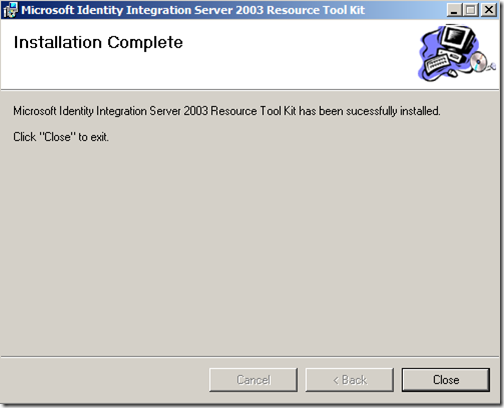Viewport: 504px width, 408px height.
Task: Finish setup with the Close button
Action: click(446, 380)
